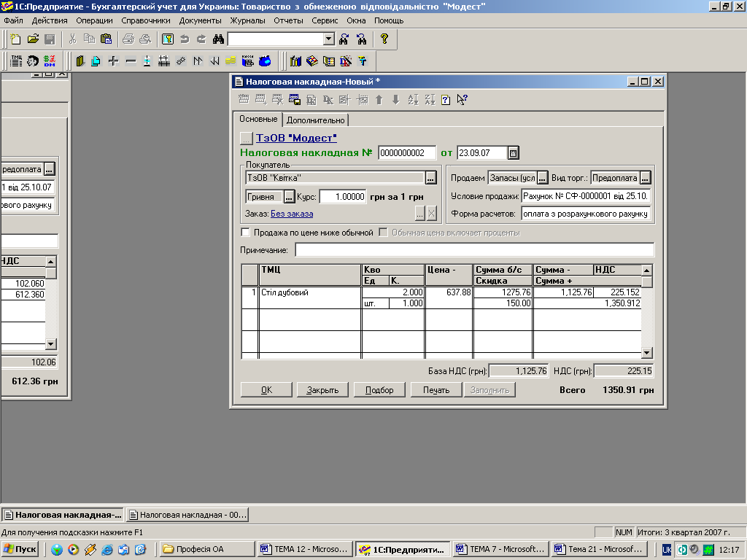Screen dimensions: 747x560
Task: Open firm selection button beside ТзОВ Модест
Action: click(246, 139)
